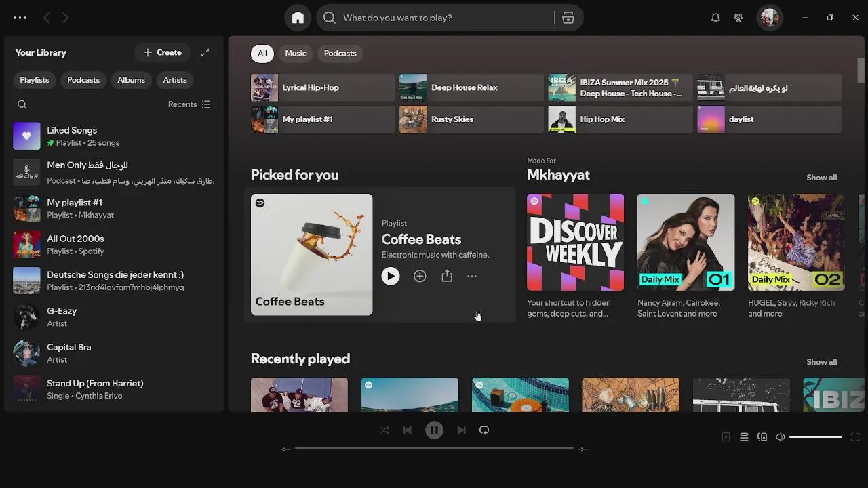
Task: Open the Create menu
Action: pyautogui.click(x=163, y=52)
